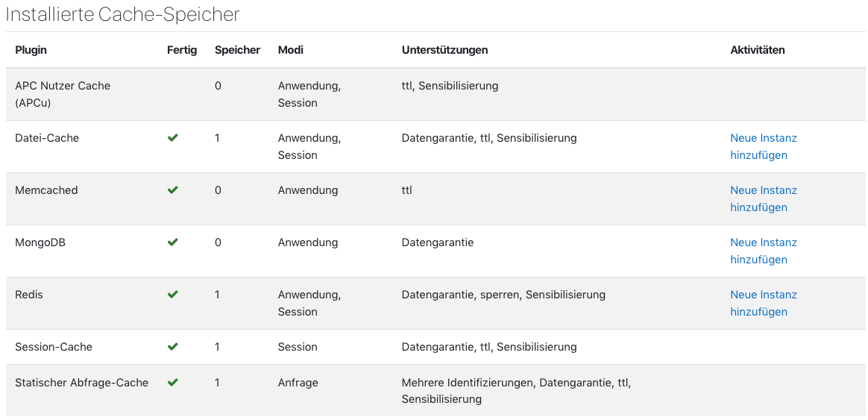Click the Modi column header
This screenshot has width=868, height=420.
coord(291,50)
